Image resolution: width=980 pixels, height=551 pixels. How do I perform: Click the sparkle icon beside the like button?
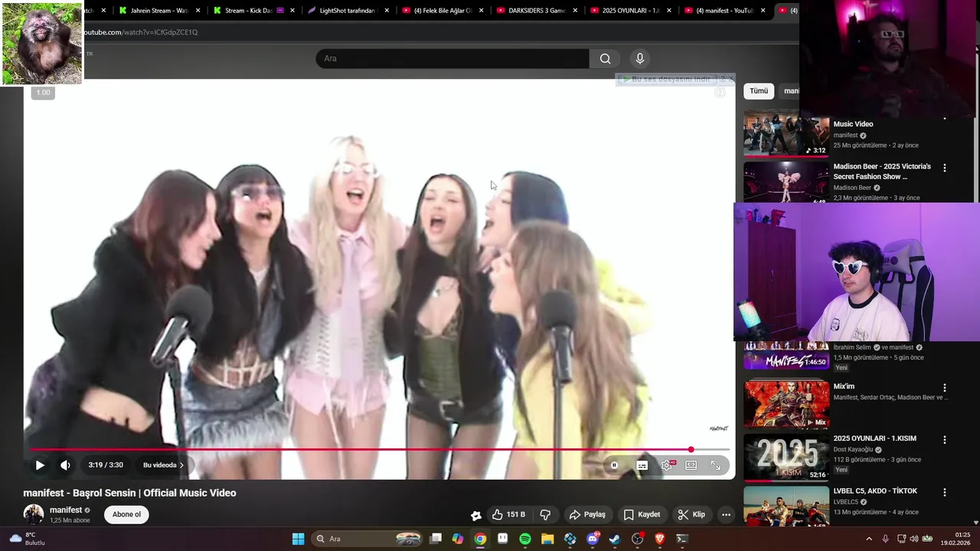point(475,515)
